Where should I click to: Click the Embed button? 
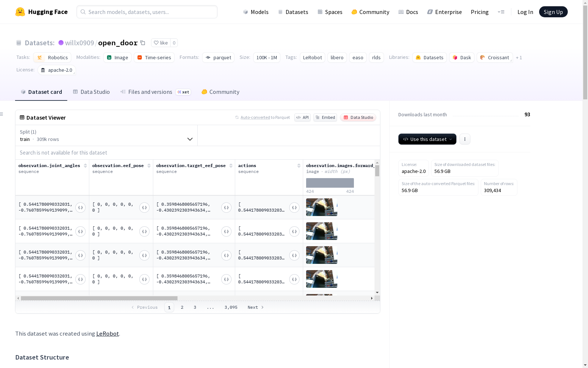(x=325, y=117)
